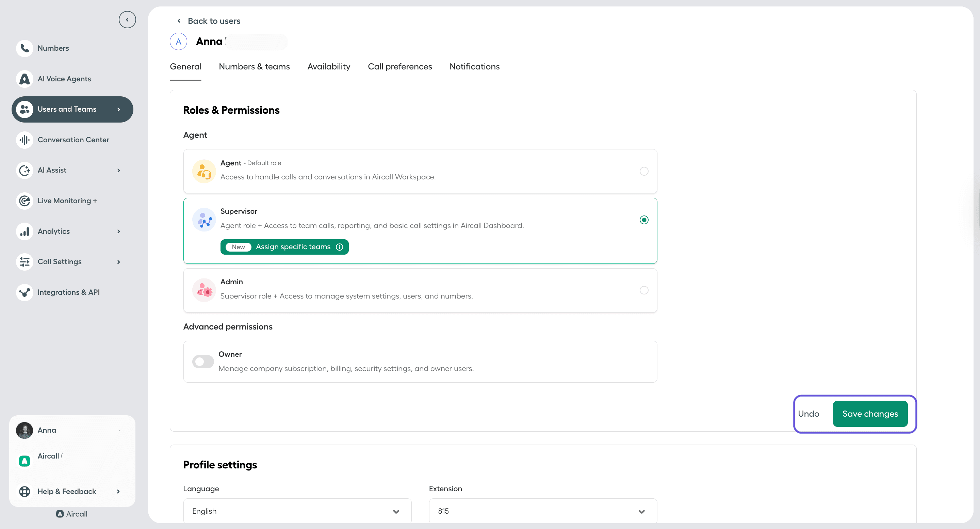Image resolution: width=980 pixels, height=529 pixels.
Task: Click the Save changes button
Action: pos(870,414)
